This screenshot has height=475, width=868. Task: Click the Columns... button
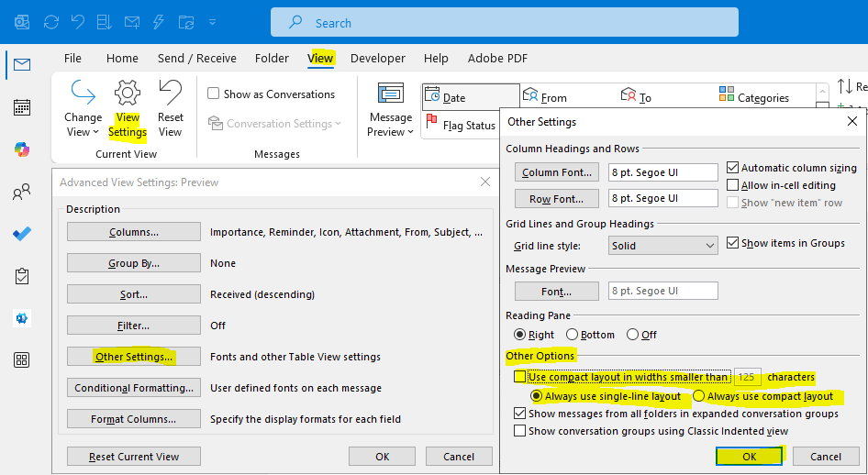tap(134, 232)
